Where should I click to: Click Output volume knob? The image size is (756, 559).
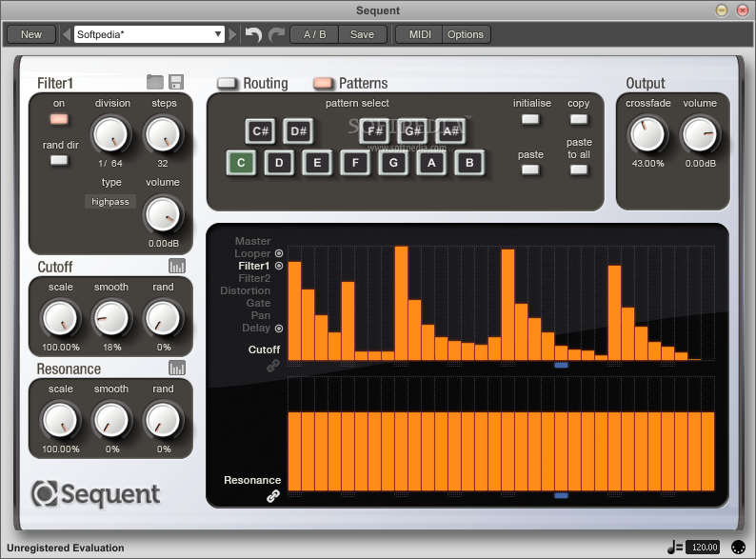coord(700,134)
